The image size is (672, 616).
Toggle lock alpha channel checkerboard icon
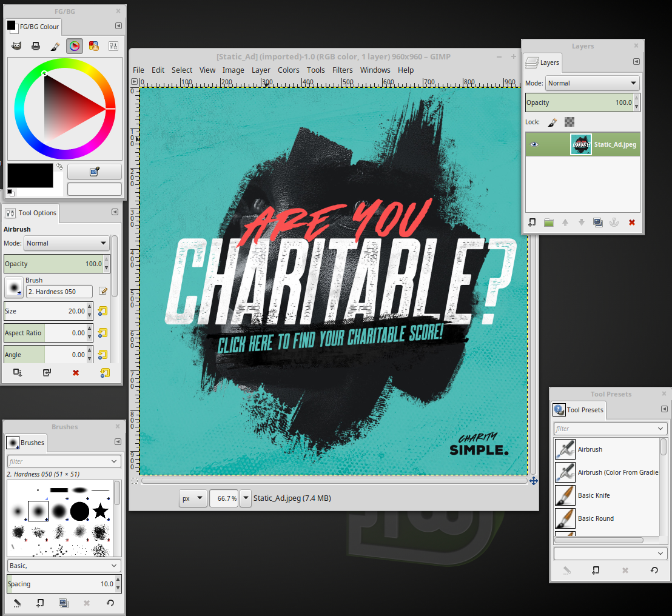569,122
